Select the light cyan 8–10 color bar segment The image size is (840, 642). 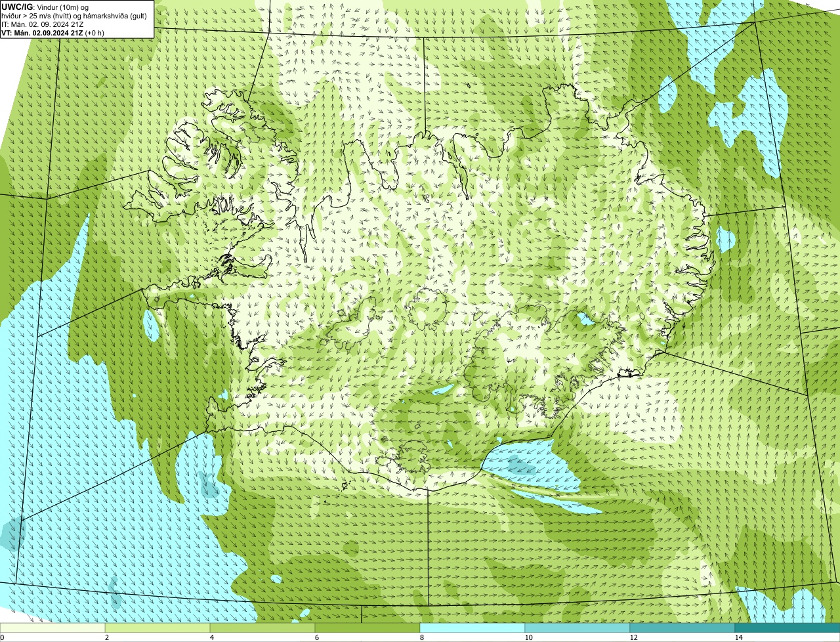point(472,628)
